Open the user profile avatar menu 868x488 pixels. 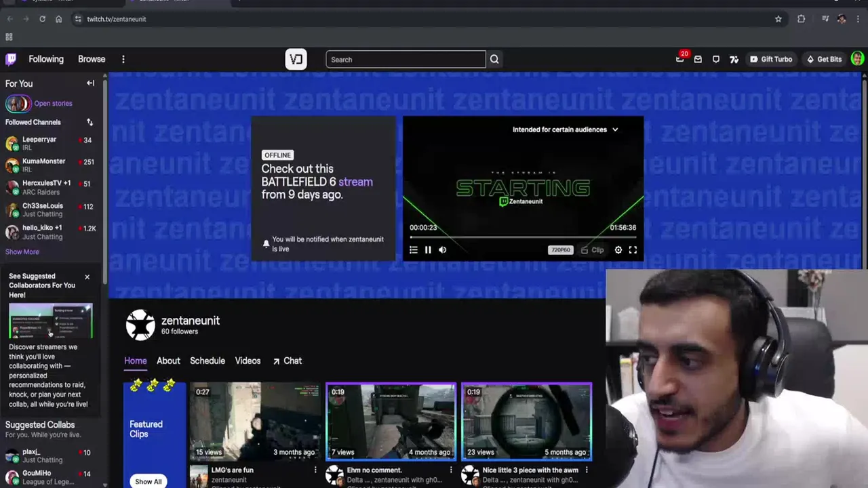[x=858, y=59]
